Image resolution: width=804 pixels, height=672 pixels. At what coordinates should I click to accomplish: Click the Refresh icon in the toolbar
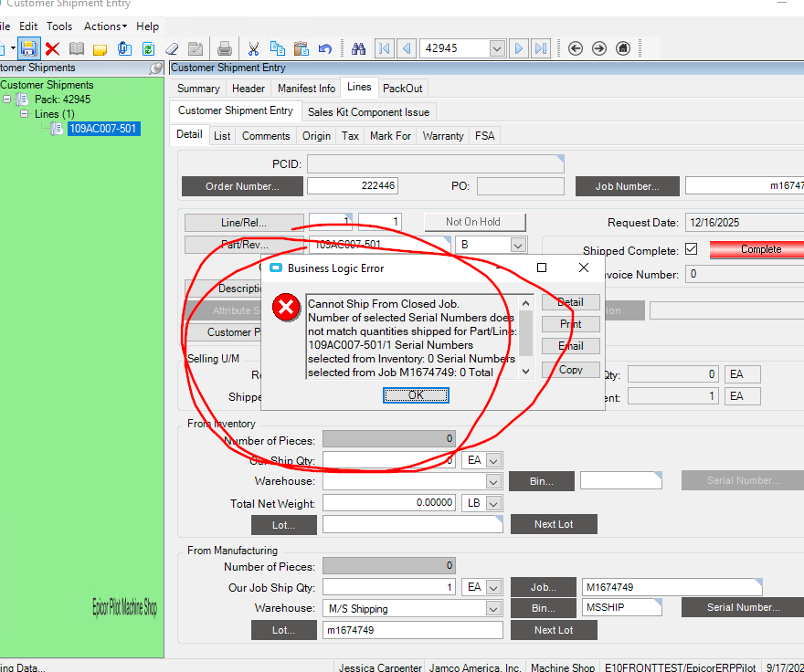(x=147, y=48)
